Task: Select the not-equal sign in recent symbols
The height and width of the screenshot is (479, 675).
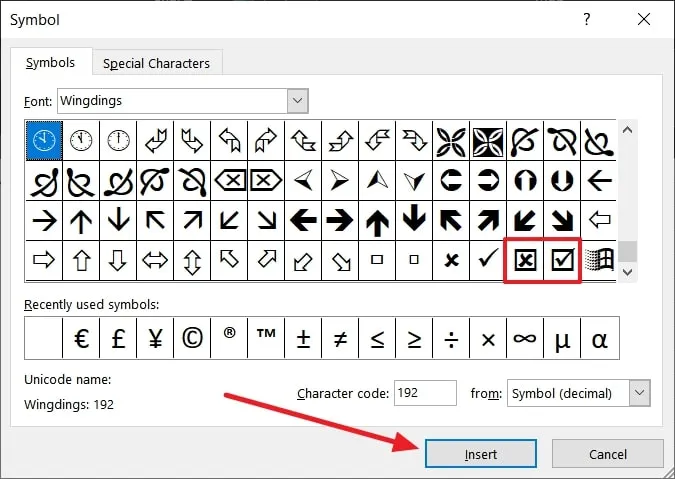Action: point(340,338)
